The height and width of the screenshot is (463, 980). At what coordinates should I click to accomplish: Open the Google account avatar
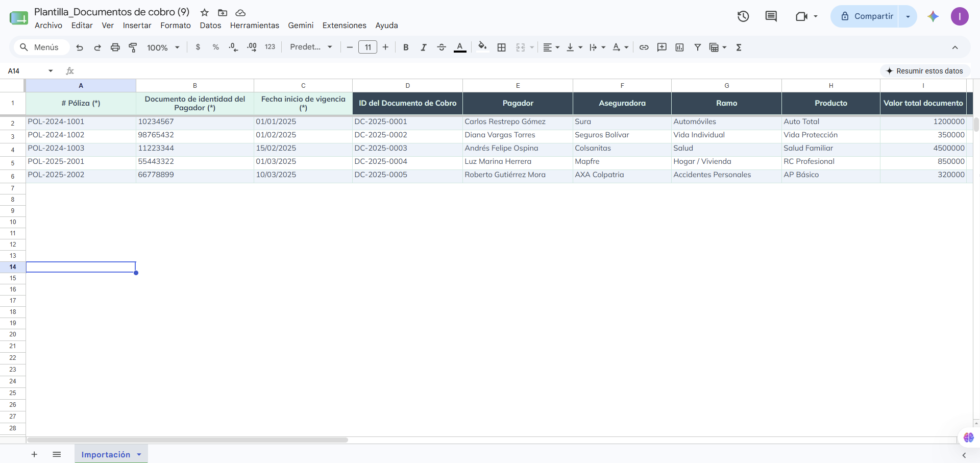tap(960, 16)
